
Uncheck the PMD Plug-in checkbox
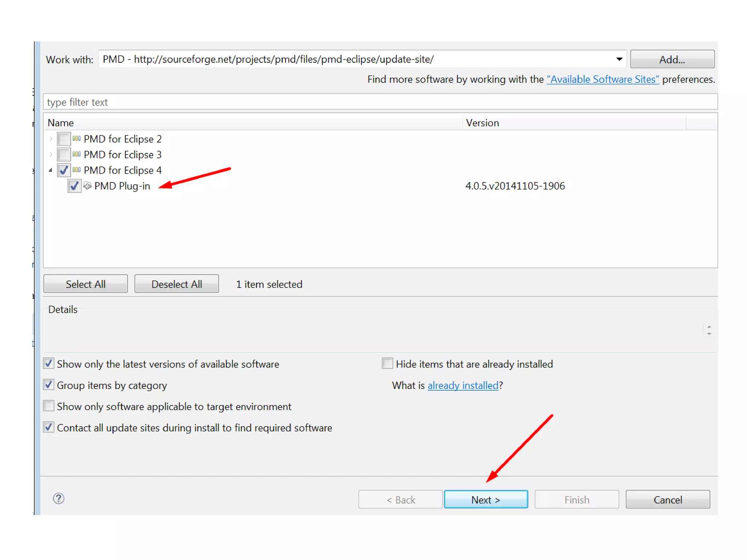pyautogui.click(x=74, y=186)
